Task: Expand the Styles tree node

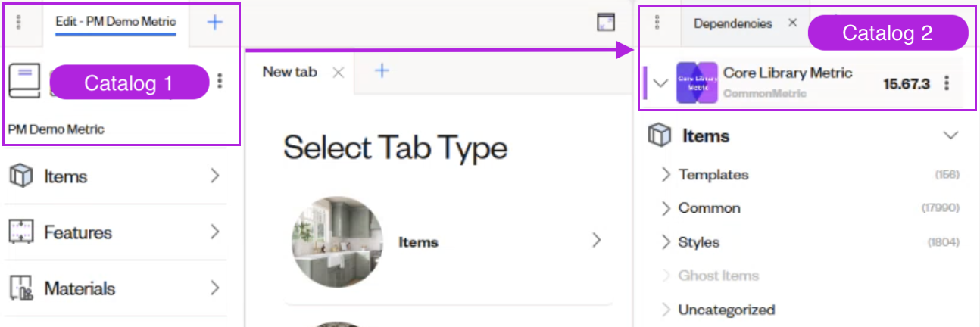Action: pos(666,242)
